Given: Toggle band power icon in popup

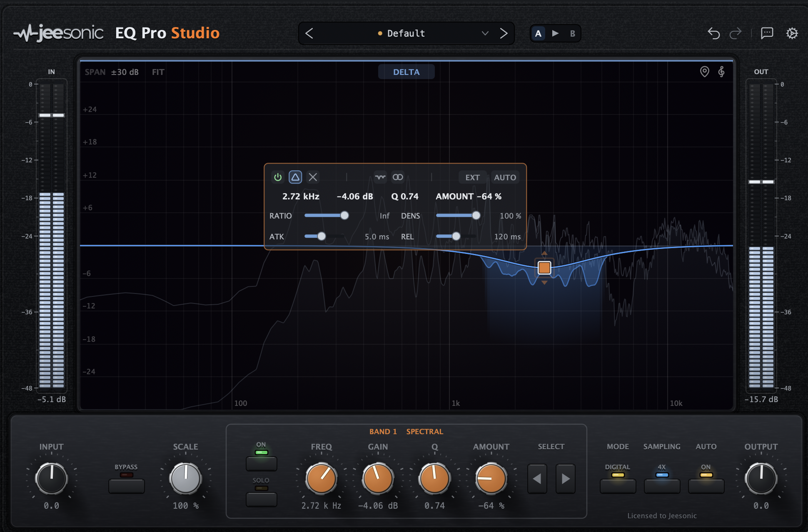Looking at the screenshot, I should (x=278, y=177).
